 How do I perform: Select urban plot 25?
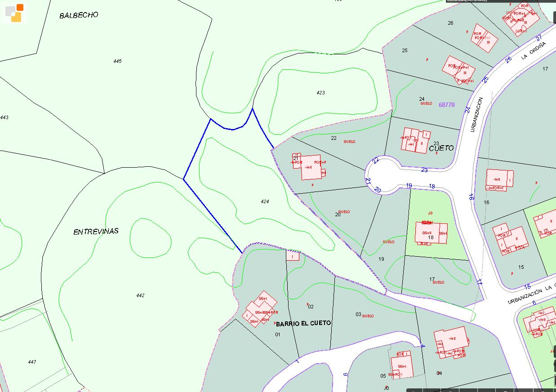coord(405,50)
